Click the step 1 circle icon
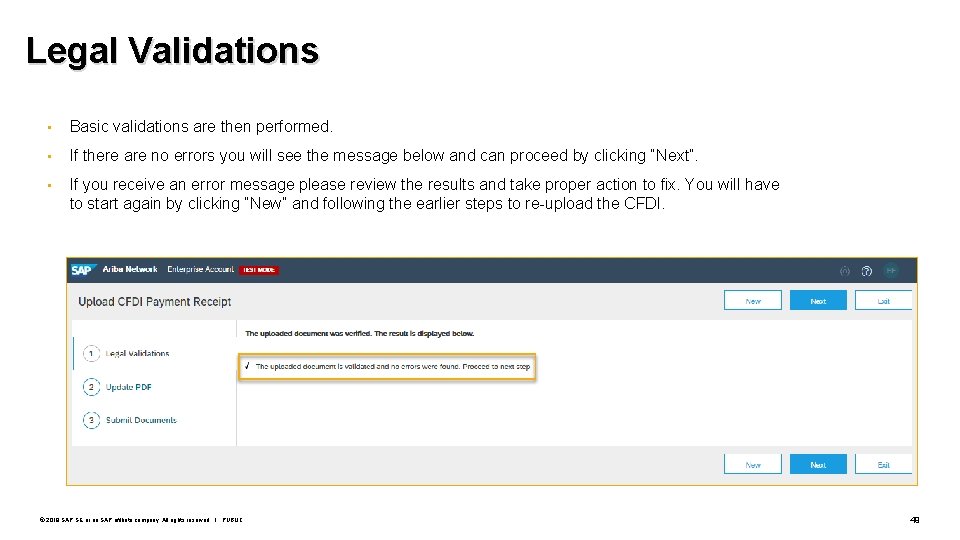This screenshot has width=960, height=540. coord(91,353)
